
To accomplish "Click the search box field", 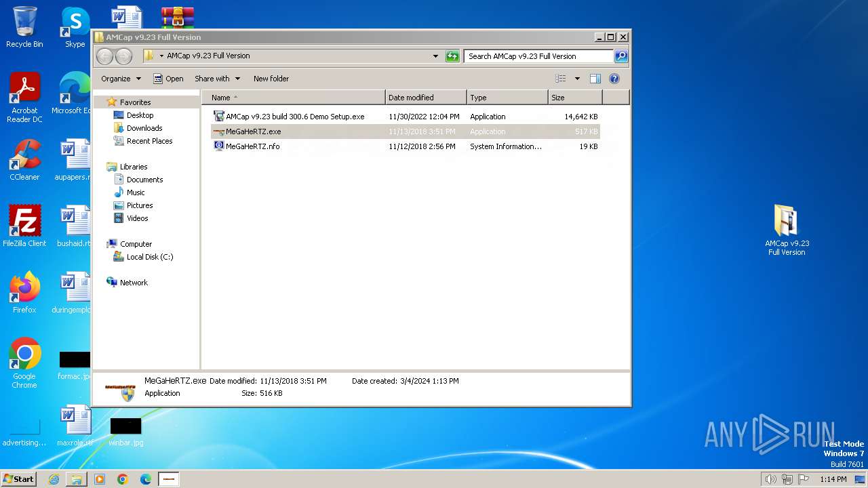I will click(x=539, y=56).
